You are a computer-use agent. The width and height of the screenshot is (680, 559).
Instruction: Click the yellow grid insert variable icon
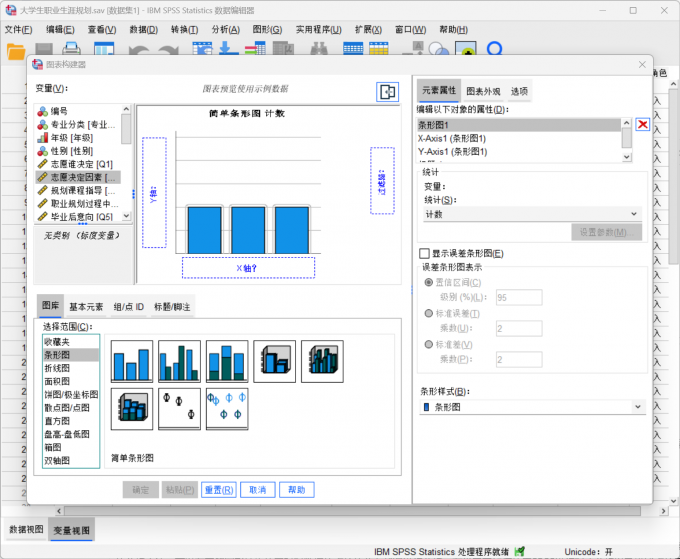pyautogui.click(x=379, y=49)
